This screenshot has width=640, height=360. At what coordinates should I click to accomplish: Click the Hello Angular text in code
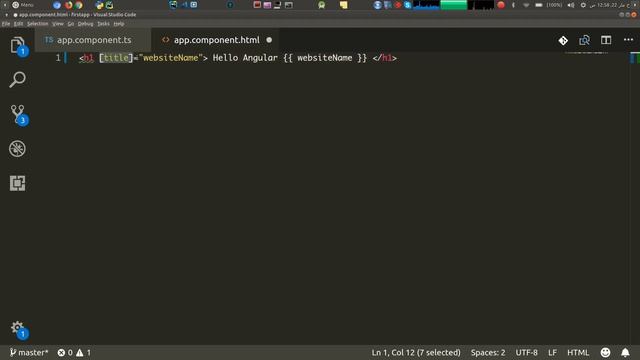coord(245,58)
